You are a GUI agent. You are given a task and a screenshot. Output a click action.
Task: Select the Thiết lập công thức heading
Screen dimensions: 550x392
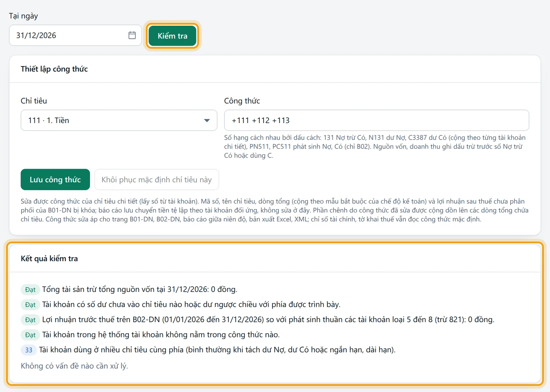pyautogui.click(x=54, y=69)
